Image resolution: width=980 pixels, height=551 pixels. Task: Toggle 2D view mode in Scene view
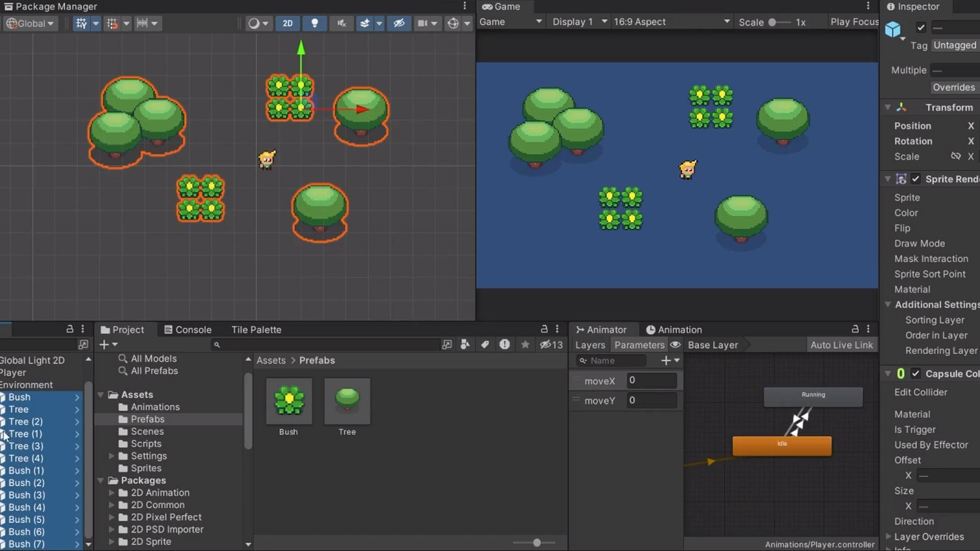point(287,23)
